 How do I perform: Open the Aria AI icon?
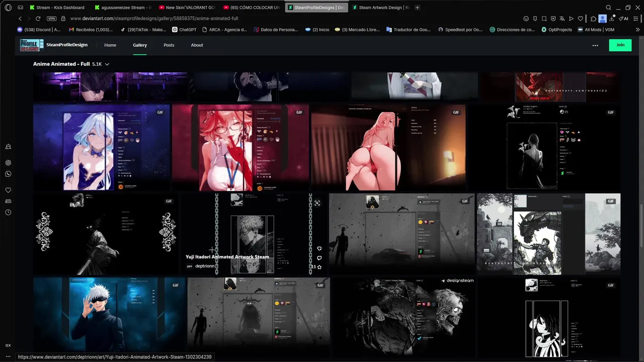point(624,19)
